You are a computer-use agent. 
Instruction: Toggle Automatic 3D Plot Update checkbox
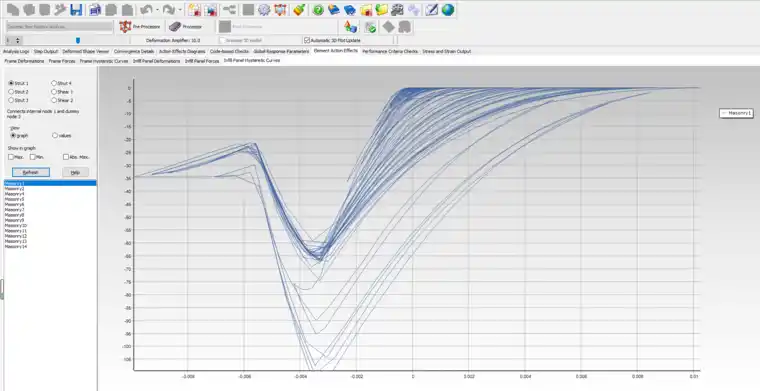(307, 40)
